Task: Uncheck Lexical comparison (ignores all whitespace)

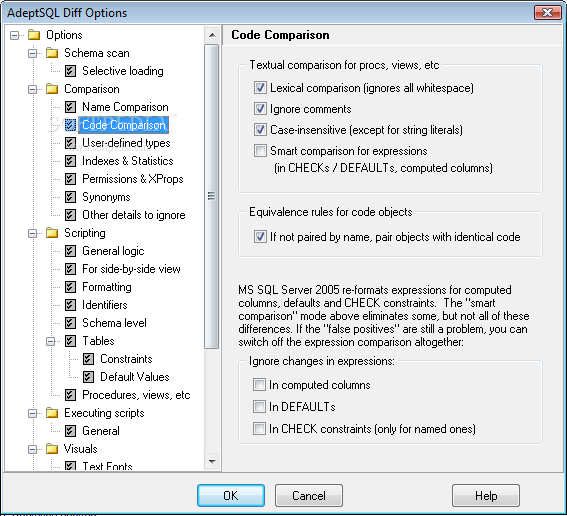Action: 260,88
